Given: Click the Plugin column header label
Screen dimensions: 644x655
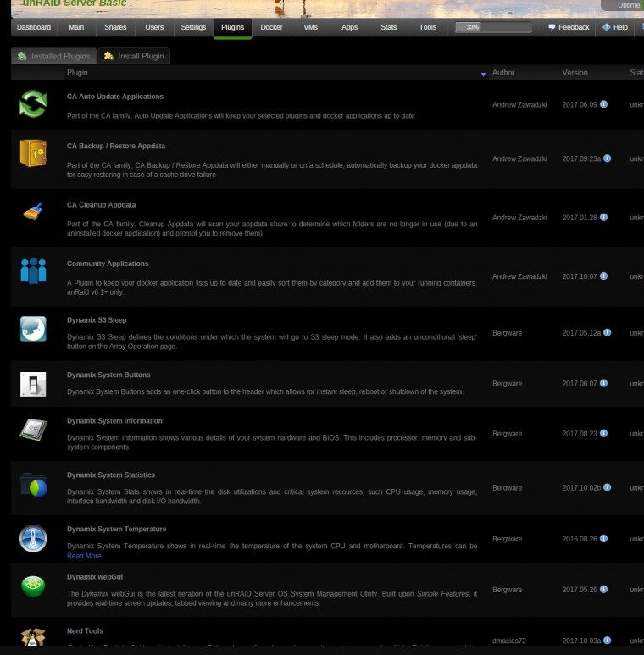Looking at the screenshot, I should 77,73.
